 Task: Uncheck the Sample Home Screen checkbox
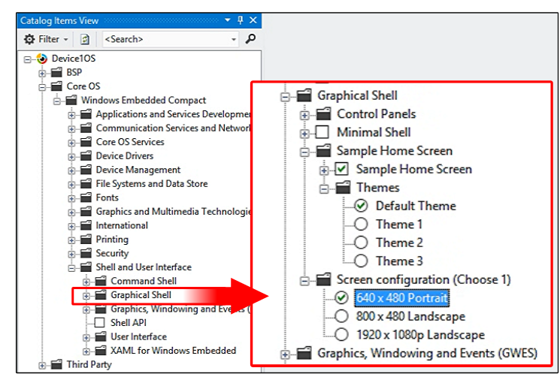pyautogui.click(x=342, y=169)
